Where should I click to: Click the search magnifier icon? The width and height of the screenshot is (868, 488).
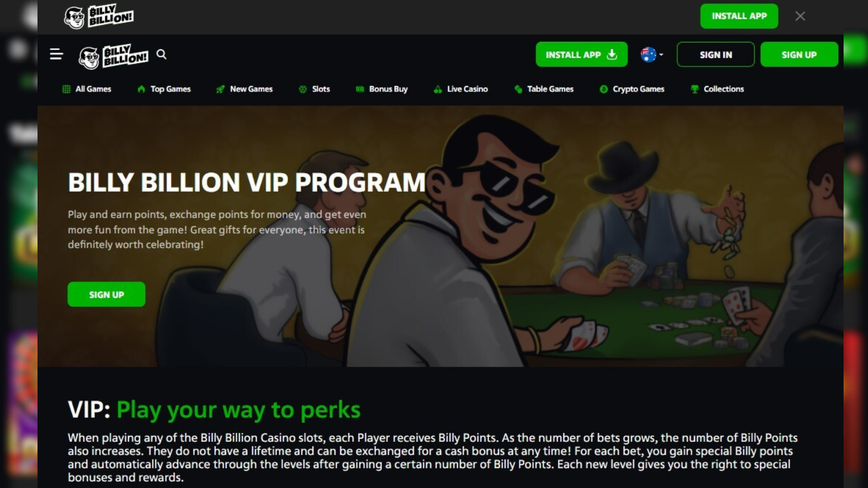point(161,55)
